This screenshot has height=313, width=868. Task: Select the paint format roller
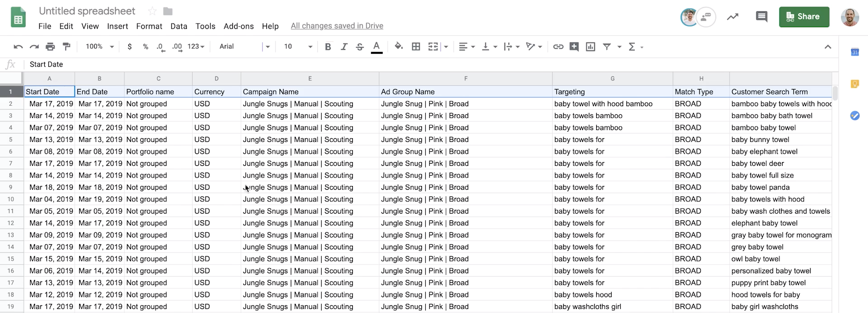[x=66, y=47]
